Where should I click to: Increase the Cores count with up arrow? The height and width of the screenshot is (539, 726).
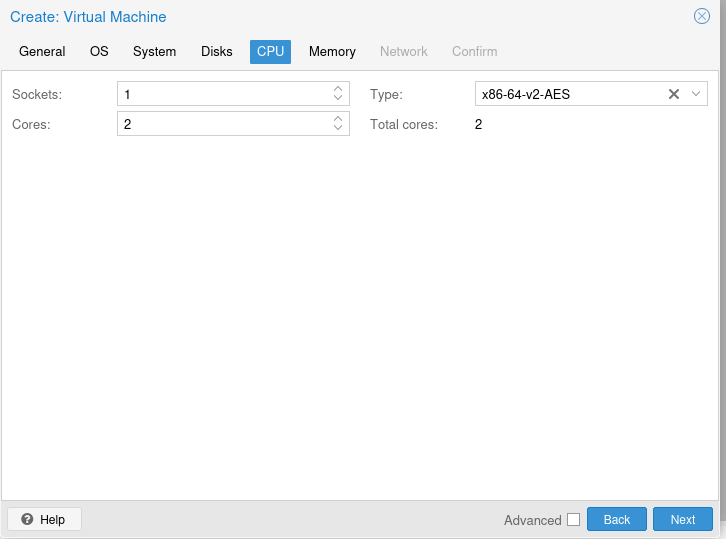pyautogui.click(x=338, y=118)
